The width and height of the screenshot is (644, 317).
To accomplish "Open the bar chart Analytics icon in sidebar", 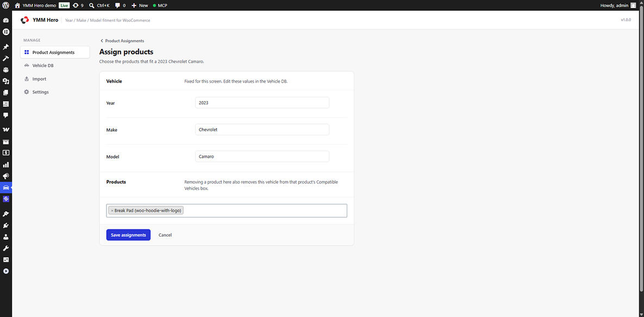I will click(x=6, y=164).
